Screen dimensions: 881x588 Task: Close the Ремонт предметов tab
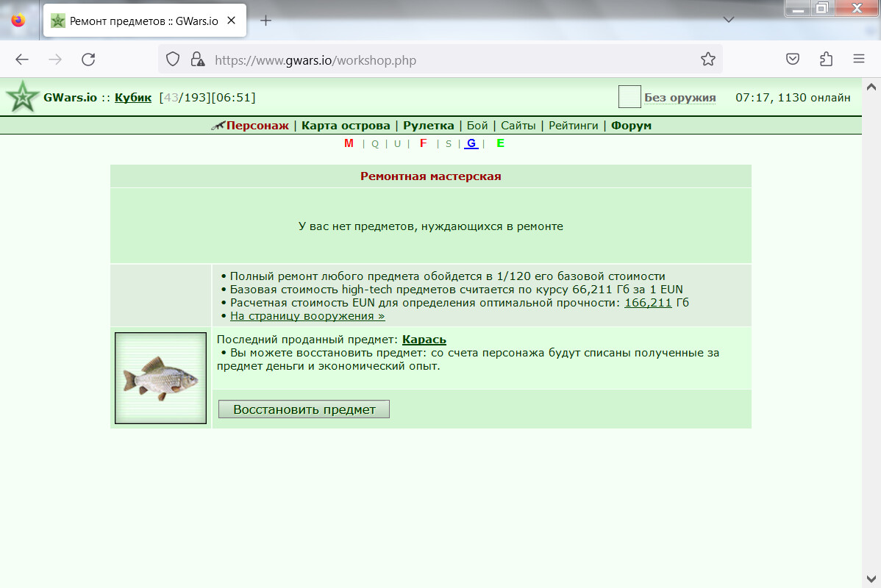click(x=231, y=21)
